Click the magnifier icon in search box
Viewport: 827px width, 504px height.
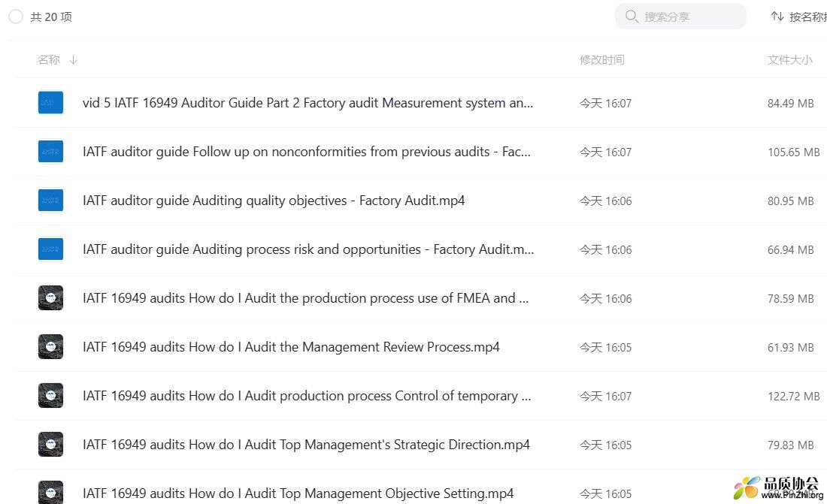coord(632,17)
